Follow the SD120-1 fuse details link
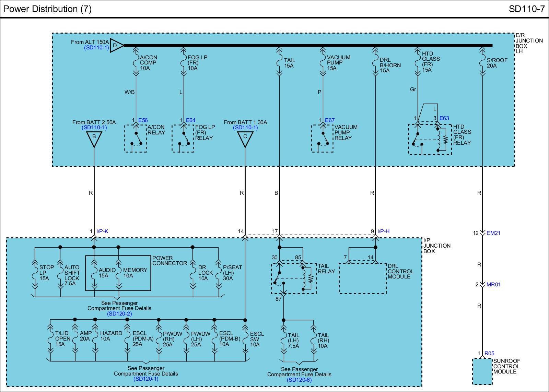 point(146,379)
